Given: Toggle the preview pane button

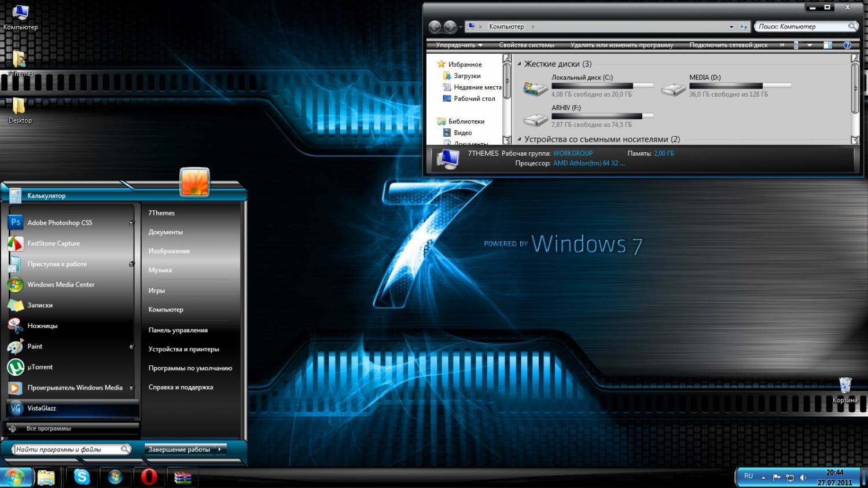Looking at the screenshot, I should [x=827, y=45].
